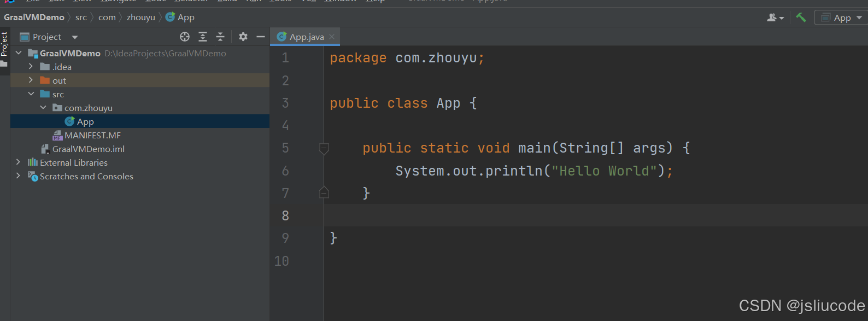Click the locate/select opened file target icon
868x321 pixels.
[x=185, y=37]
